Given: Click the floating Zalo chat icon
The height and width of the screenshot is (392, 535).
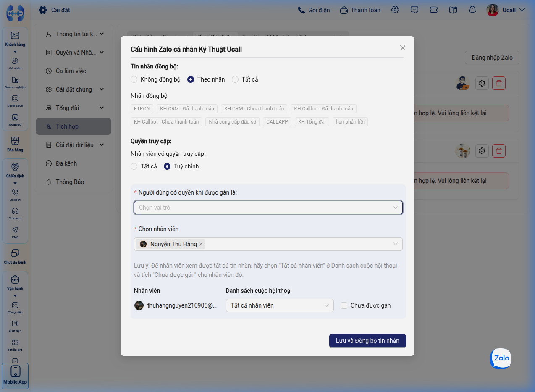Looking at the screenshot, I should click(501, 358).
